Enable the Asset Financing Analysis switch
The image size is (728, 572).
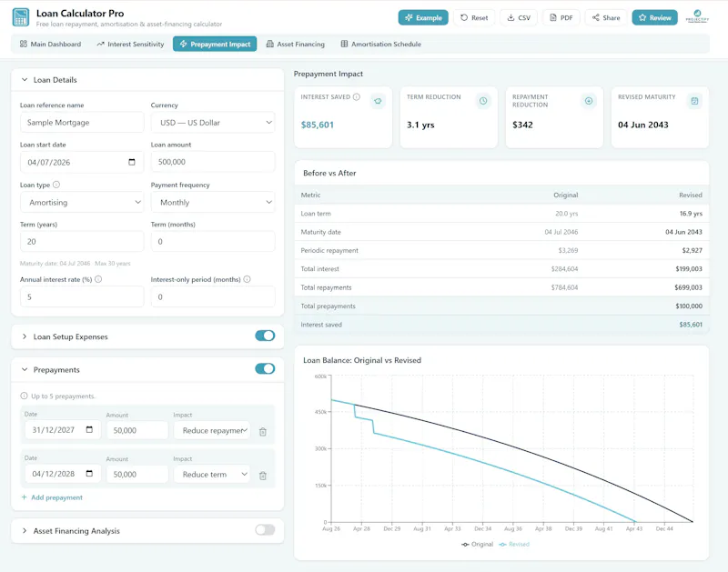(x=265, y=530)
